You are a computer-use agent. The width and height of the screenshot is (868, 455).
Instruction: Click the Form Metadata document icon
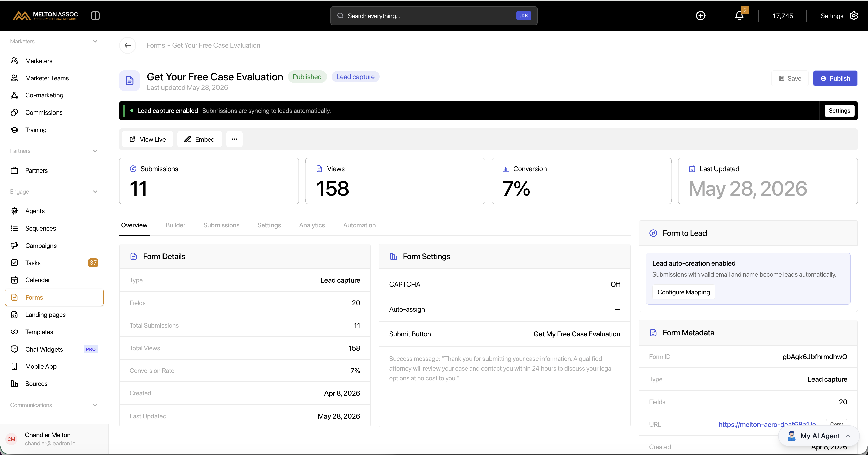pyautogui.click(x=653, y=333)
